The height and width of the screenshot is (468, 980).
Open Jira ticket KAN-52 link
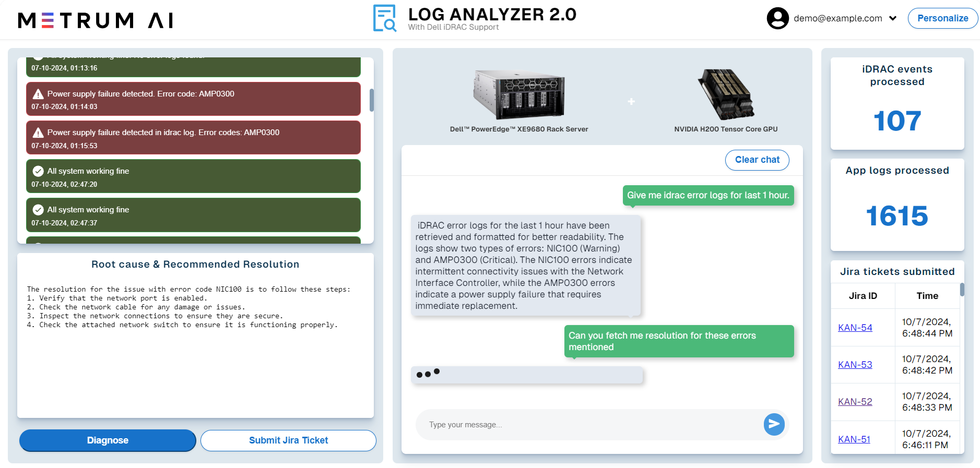coord(855,402)
